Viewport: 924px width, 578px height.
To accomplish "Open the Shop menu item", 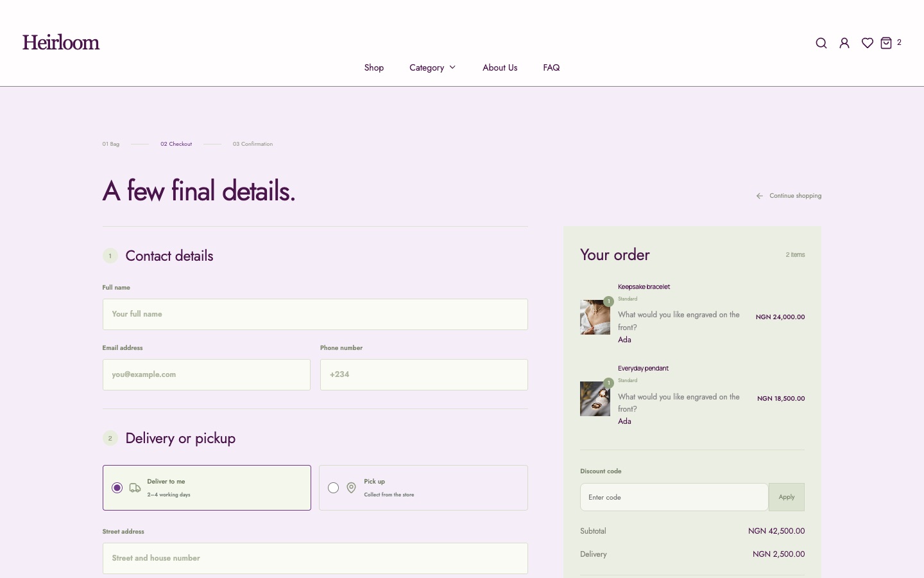I will coord(374,67).
